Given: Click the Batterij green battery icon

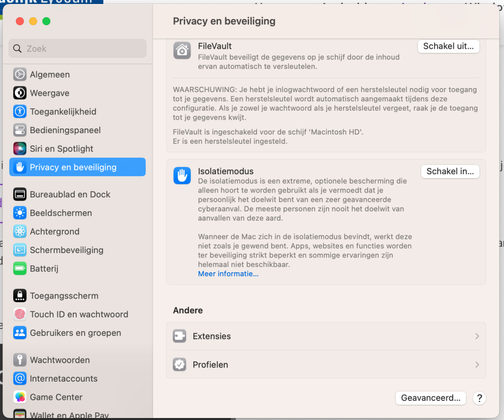Looking at the screenshot, I should click(20, 269).
